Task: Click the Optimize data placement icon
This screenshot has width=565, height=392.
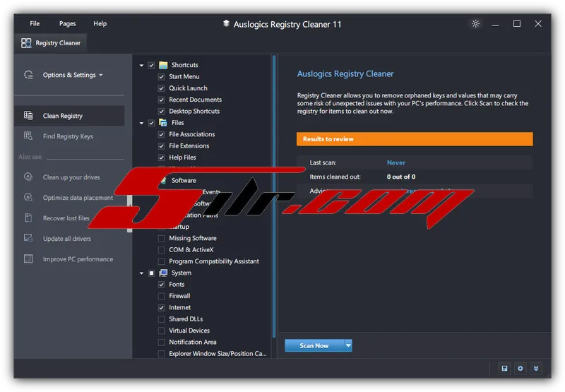Action: point(28,198)
